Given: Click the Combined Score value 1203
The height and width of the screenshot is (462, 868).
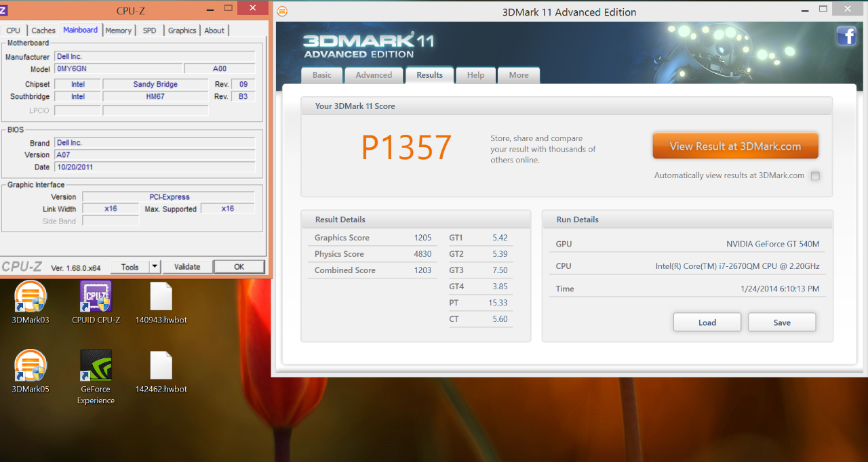Looking at the screenshot, I should tap(422, 270).
